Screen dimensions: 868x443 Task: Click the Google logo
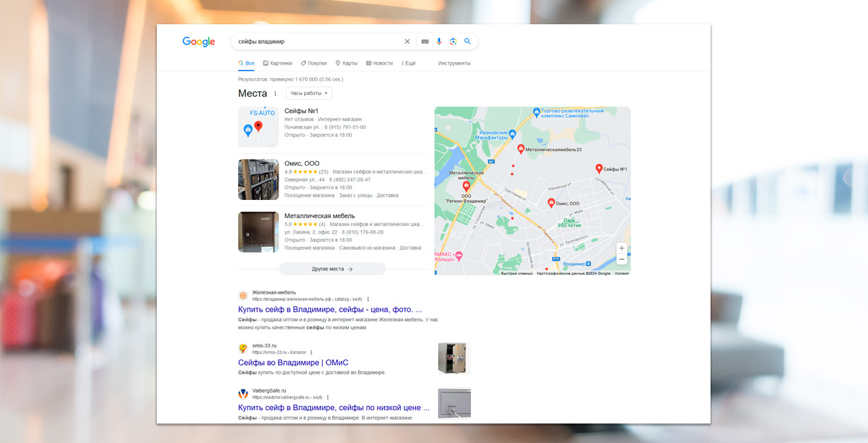[198, 42]
